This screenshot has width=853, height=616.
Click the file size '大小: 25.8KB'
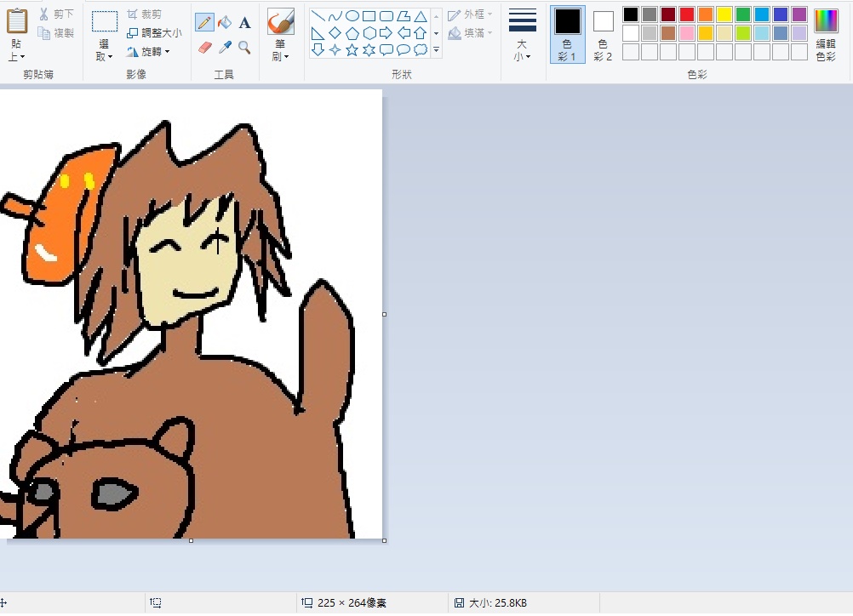pyautogui.click(x=498, y=603)
